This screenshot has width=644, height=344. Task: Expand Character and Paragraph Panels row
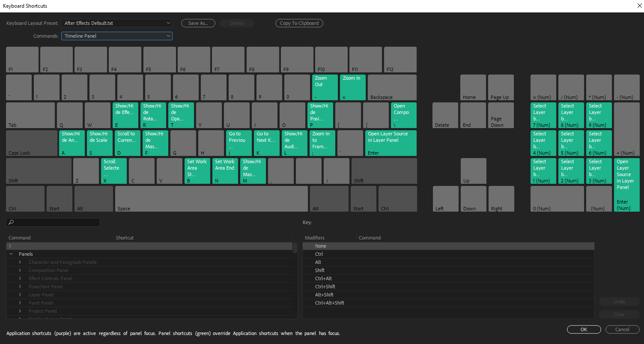point(20,262)
